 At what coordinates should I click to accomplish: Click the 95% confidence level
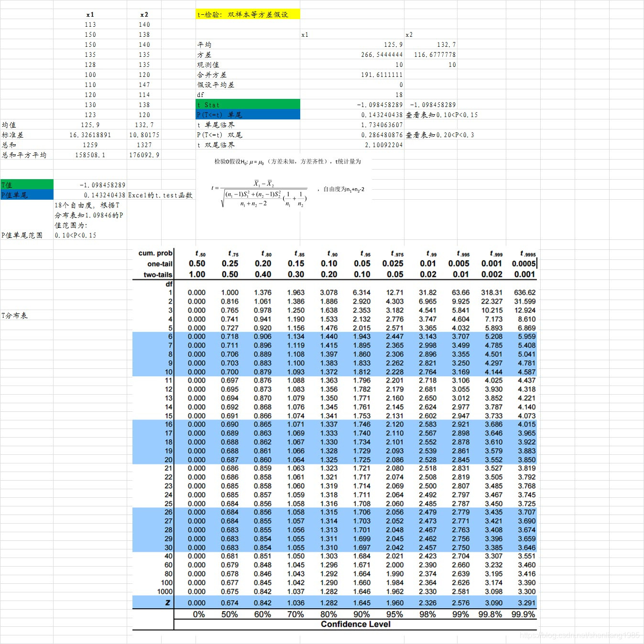point(394,614)
